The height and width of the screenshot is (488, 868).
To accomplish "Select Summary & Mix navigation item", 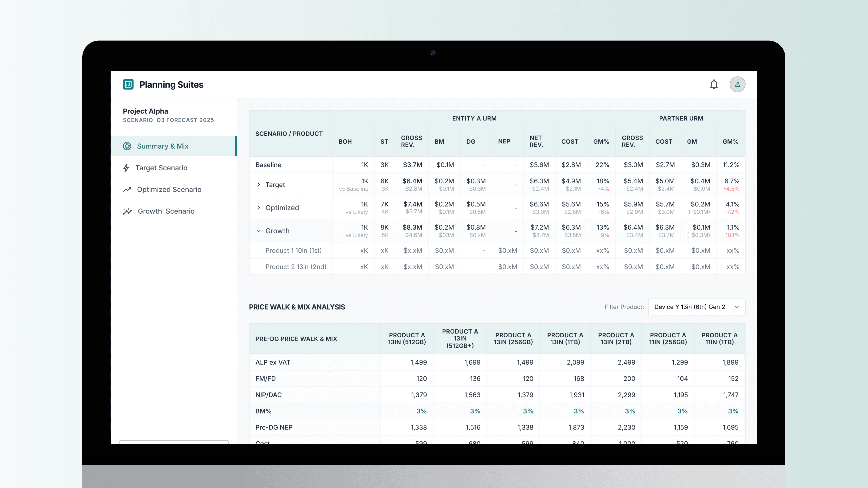I will pos(162,146).
